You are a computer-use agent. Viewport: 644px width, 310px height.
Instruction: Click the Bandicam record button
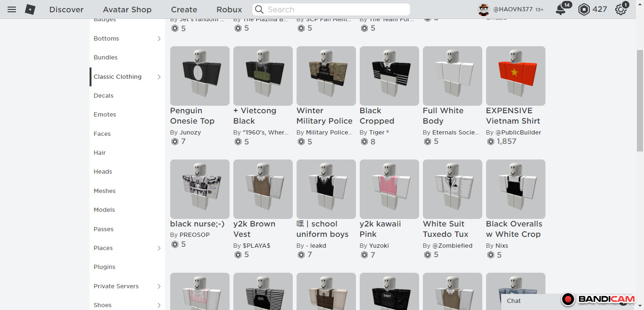point(568,299)
